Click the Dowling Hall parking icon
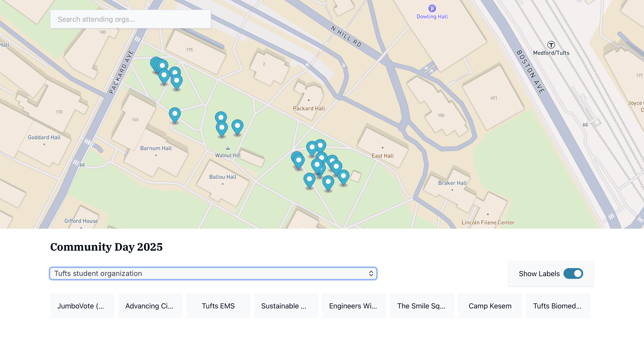 (x=432, y=9)
